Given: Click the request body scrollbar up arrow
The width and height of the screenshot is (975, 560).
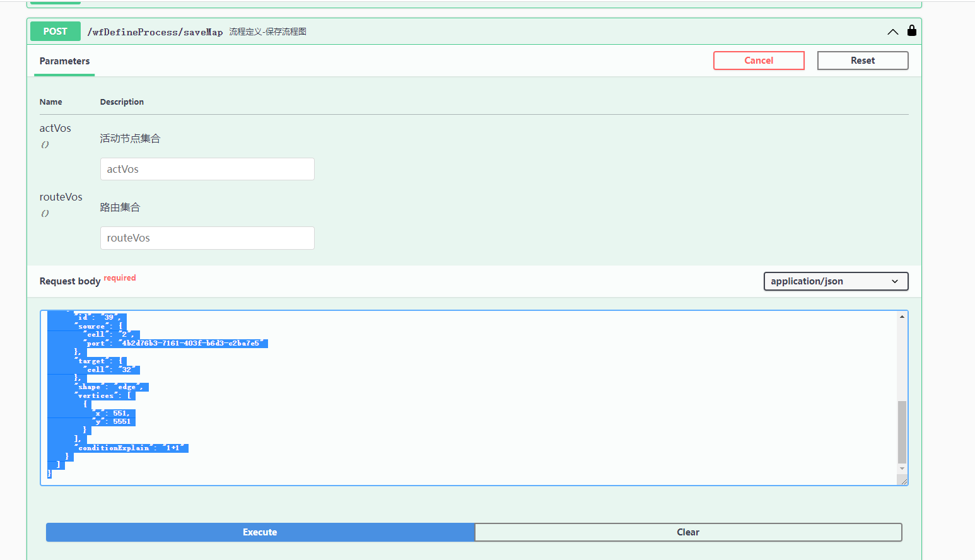Looking at the screenshot, I should click(x=902, y=317).
